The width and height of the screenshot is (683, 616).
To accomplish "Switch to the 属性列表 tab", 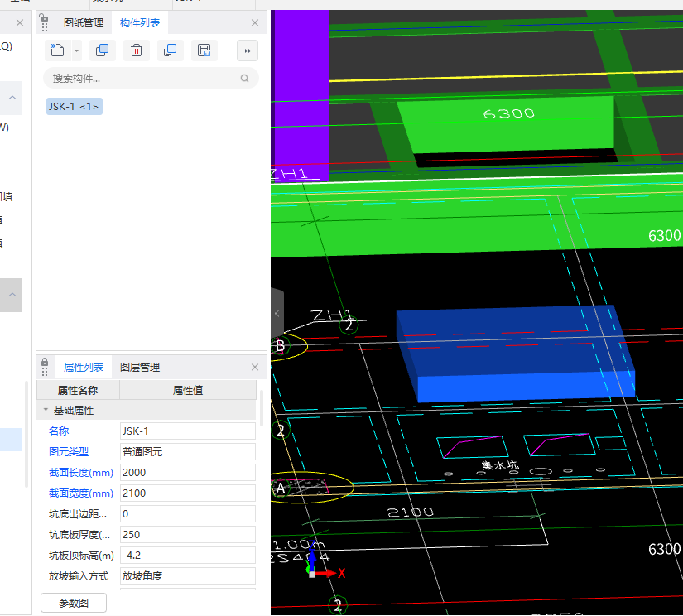I will pos(84,368).
